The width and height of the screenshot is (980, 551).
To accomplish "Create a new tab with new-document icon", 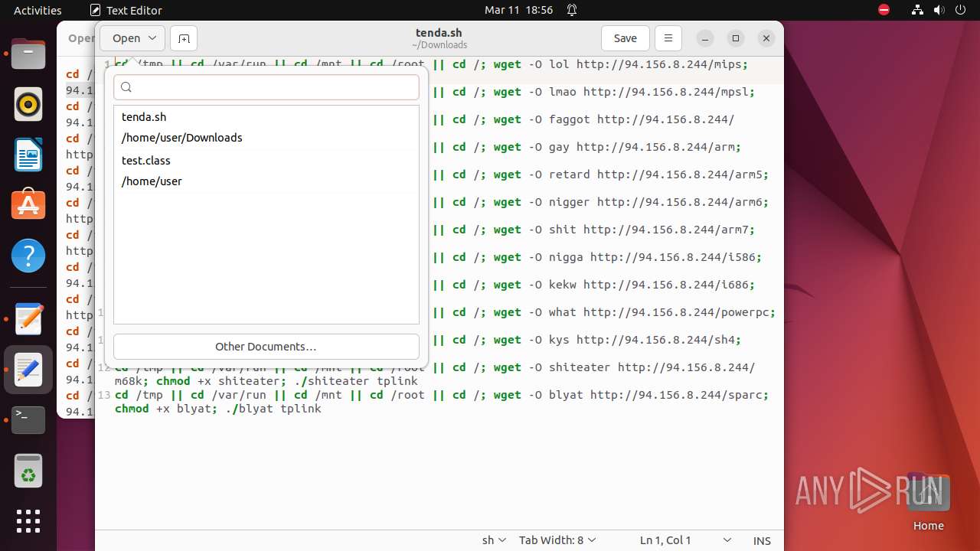I will point(184,38).
